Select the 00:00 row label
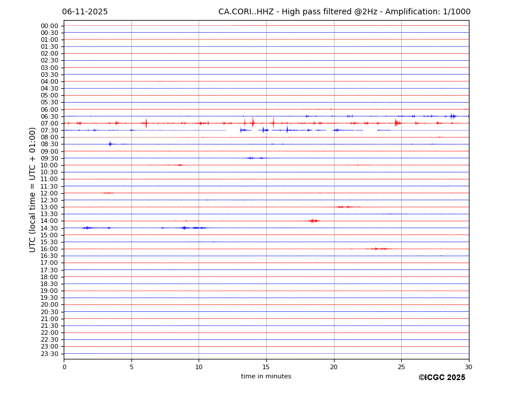Image resolution: width=532 pixels, height=399 pixels. [x=49, y=26]
